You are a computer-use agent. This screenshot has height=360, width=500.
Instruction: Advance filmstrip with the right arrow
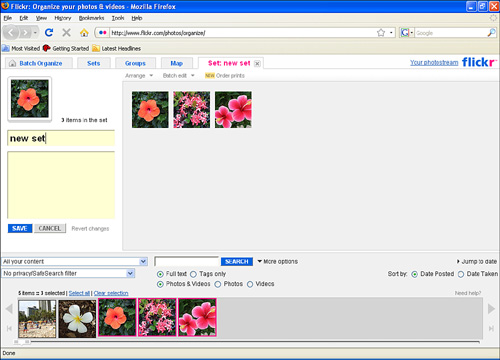click(x=491, y=309)
